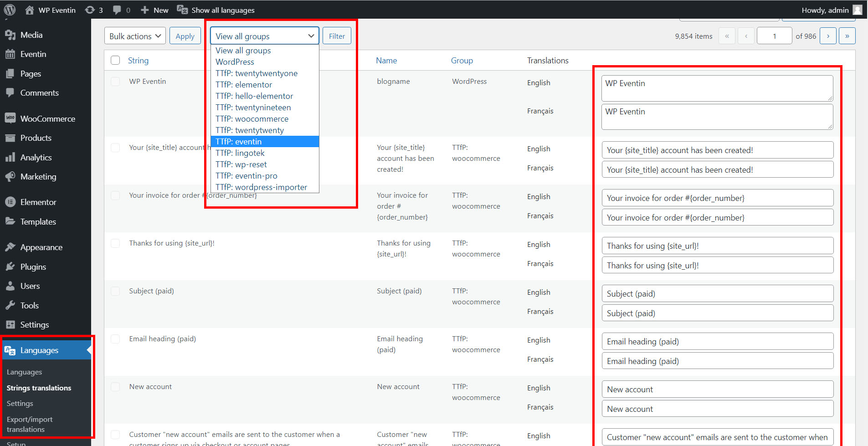Tick checkbox for Email heading (paid) string
This screenshot has height=446, width=868.
115,339
